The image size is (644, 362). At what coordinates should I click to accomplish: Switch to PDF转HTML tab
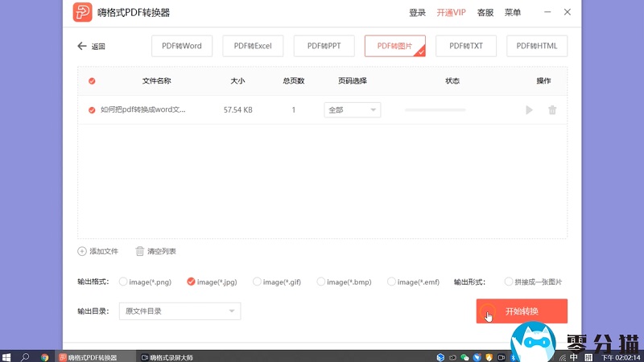[x=537, y=46]
